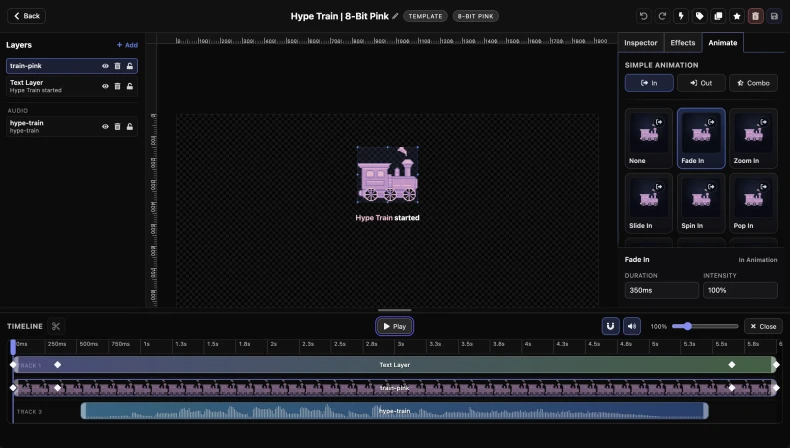The height and width of the screenshot is (448, 790).
Task: Toggle visibility of Text Layer
Action: (105, 86)
